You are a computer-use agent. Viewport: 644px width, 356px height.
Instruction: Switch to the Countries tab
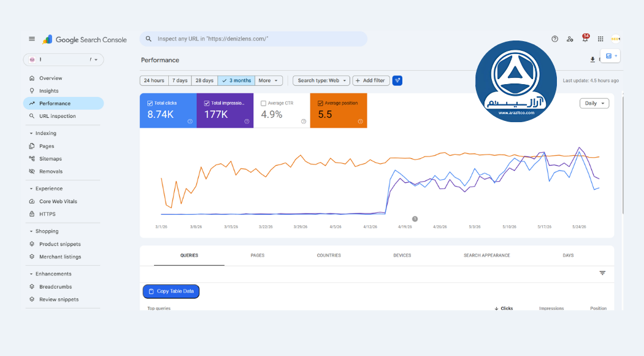pos(329,255)
